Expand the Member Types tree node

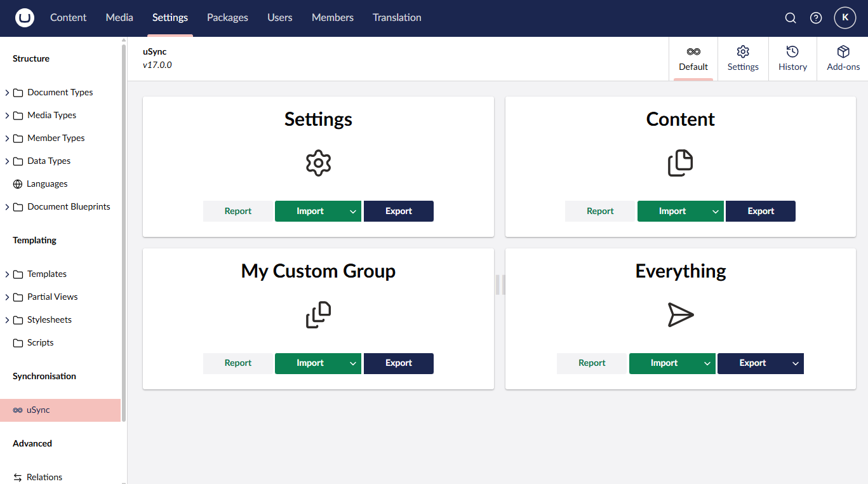coord(7,138)
